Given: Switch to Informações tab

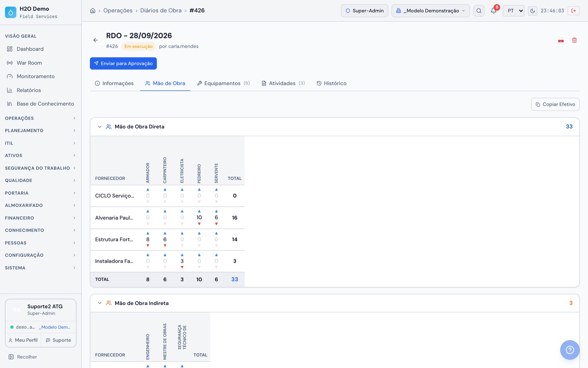Looking at the screenshot, I should coord(114,84).
